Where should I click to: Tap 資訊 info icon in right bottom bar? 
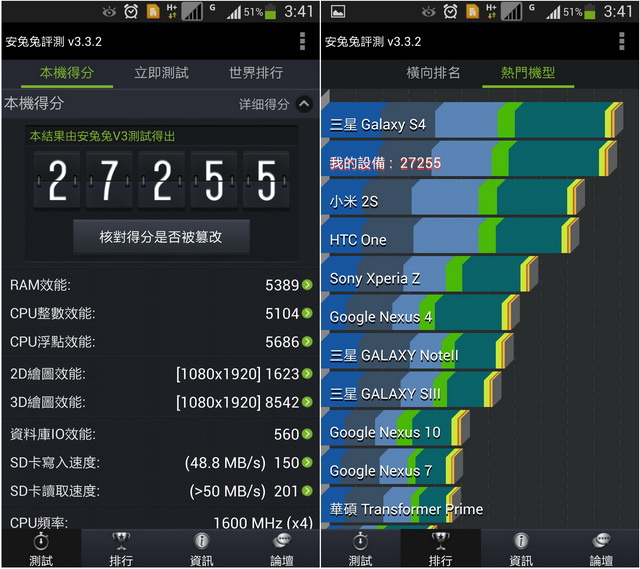[x=521, y=541]
